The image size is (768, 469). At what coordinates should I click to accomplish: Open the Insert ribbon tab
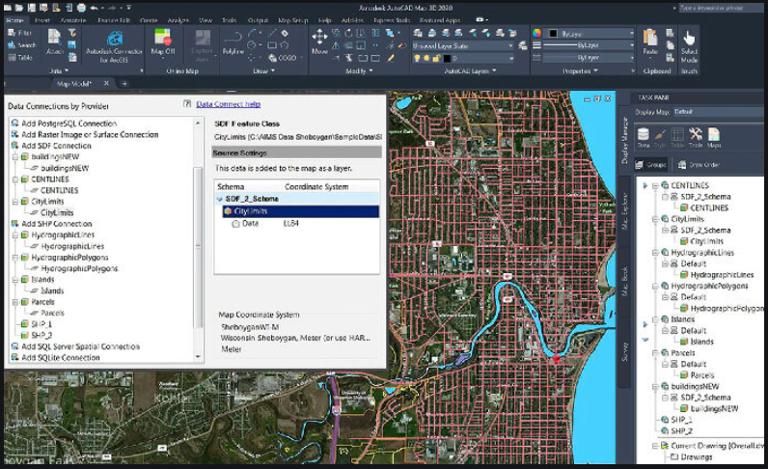[x=42, y=20]
